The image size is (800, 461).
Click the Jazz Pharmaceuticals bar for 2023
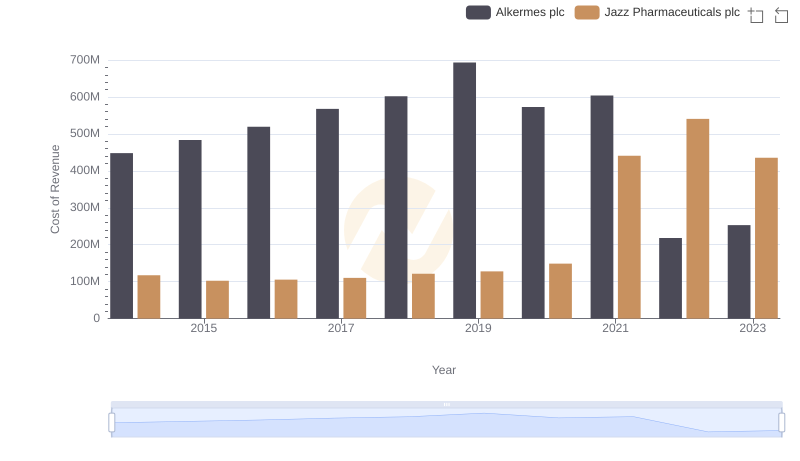tap(766, 238)
